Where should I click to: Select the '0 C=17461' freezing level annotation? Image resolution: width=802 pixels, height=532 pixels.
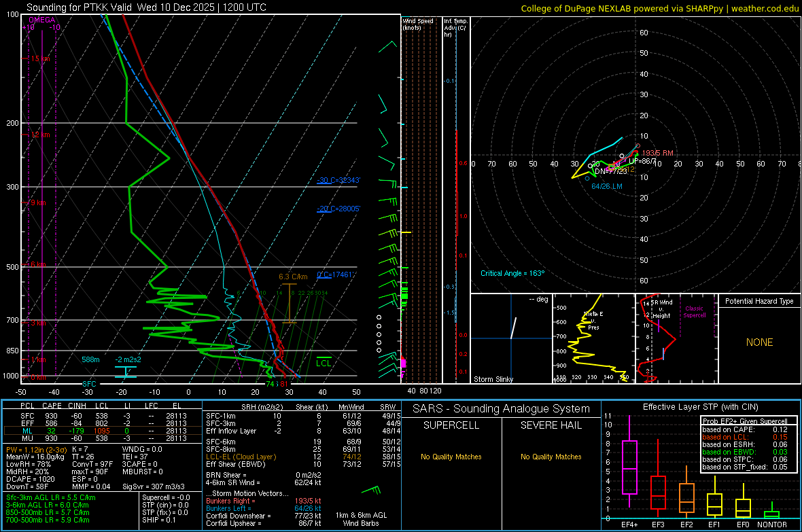click(336, 274)
